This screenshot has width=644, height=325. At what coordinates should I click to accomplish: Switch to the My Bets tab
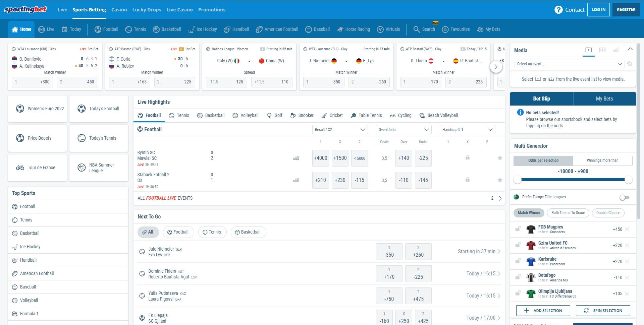pos(604,99)
